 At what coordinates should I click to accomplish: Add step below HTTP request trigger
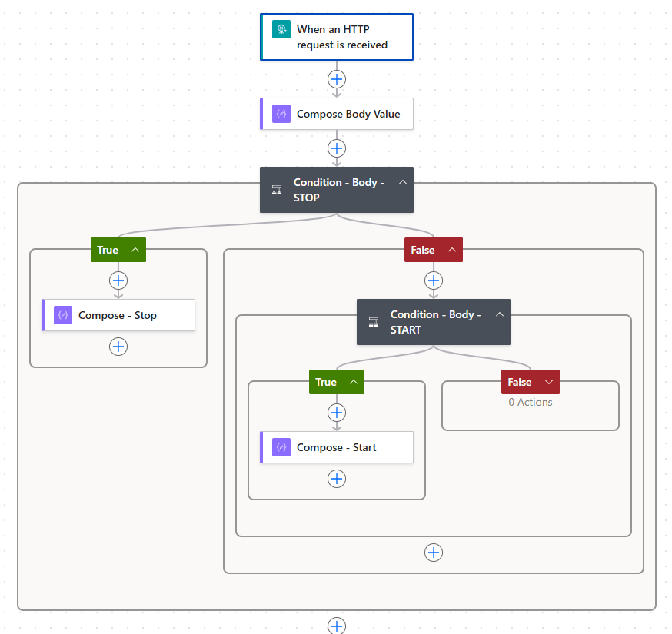(x=337, y=79)
